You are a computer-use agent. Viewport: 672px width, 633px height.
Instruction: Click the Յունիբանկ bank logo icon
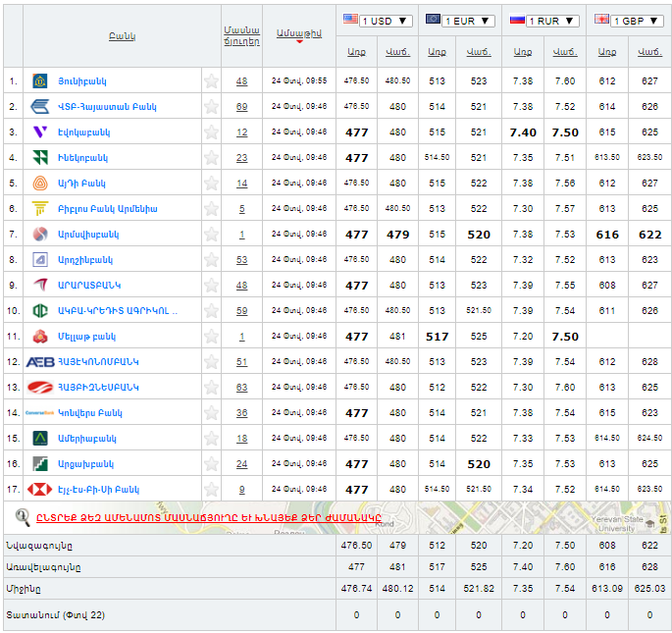click(40, 80)
